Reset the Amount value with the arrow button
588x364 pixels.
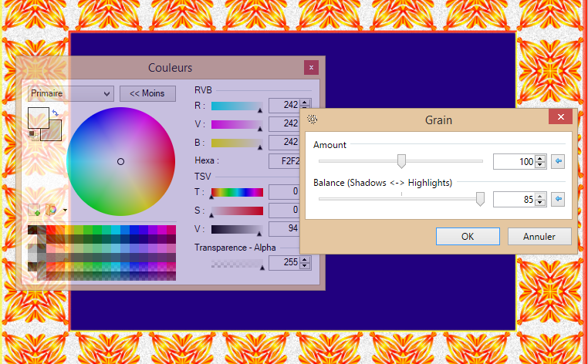559,161
